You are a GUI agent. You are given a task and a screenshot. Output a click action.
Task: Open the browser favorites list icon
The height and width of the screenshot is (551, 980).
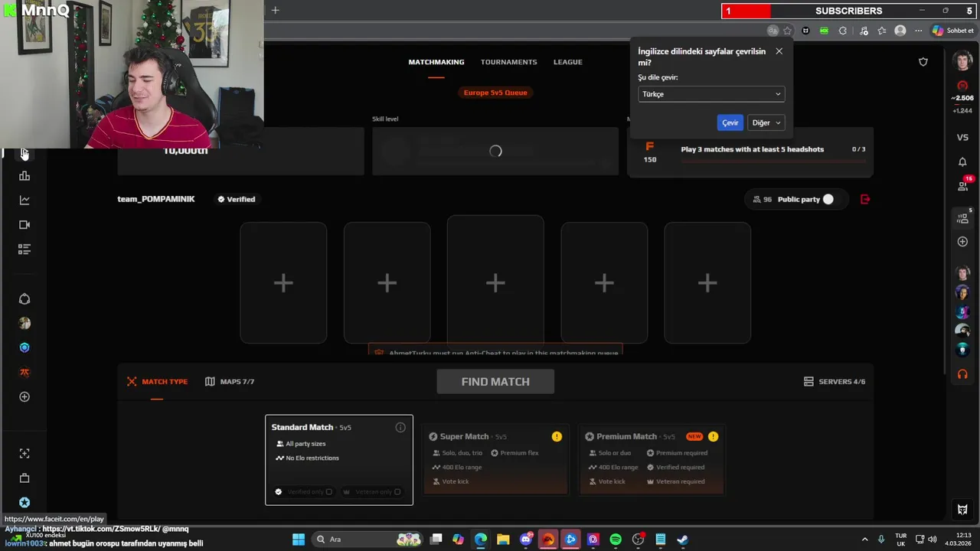(x=882, y=31)
